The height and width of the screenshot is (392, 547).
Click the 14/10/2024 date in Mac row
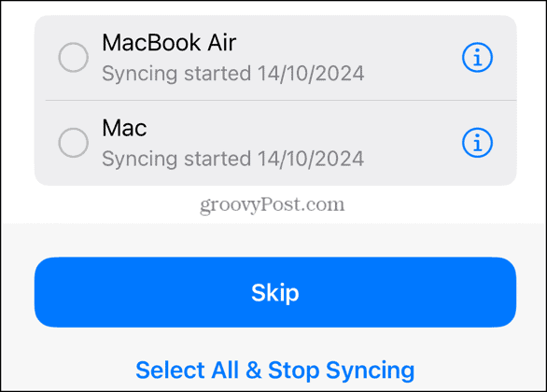point(311,159)
